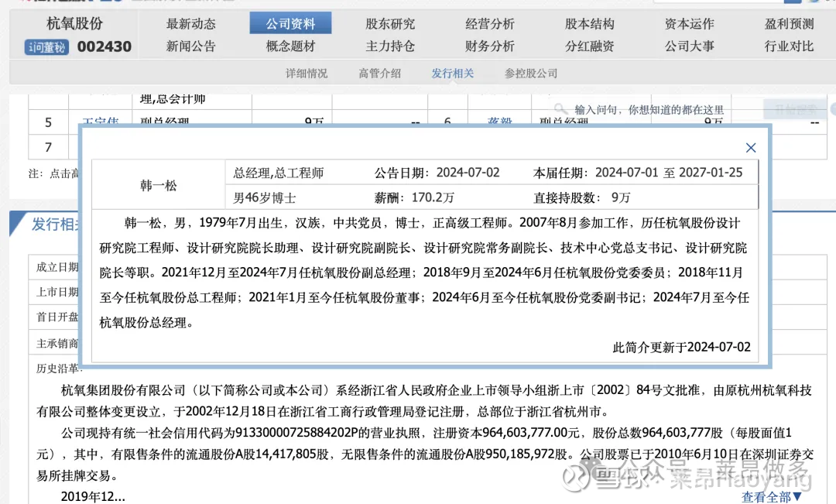The image size is (836, 504).
Task: Click the 主承销商 row label
Action: (x=57, y=344)
